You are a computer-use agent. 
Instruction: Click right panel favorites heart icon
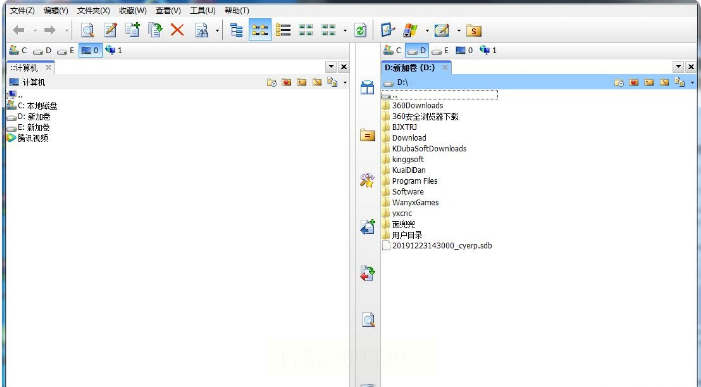pos(634,82)
